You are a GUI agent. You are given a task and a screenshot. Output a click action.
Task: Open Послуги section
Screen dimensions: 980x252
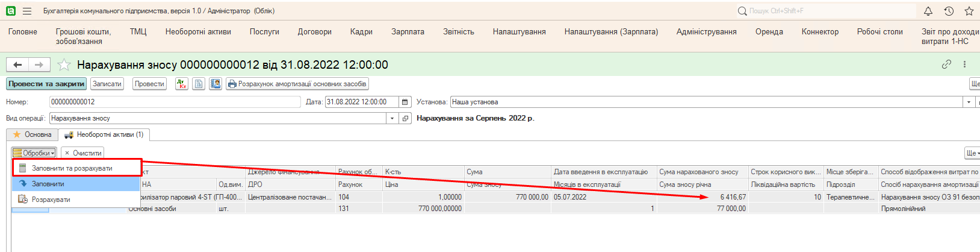[264, 32]
